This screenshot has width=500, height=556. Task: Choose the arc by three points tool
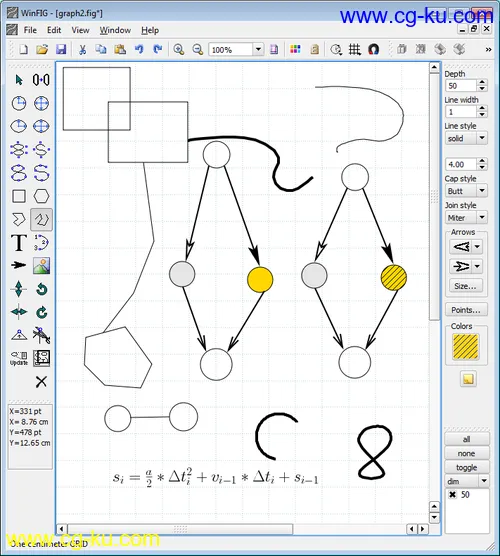pyautogui.click(x=41, y=243)
